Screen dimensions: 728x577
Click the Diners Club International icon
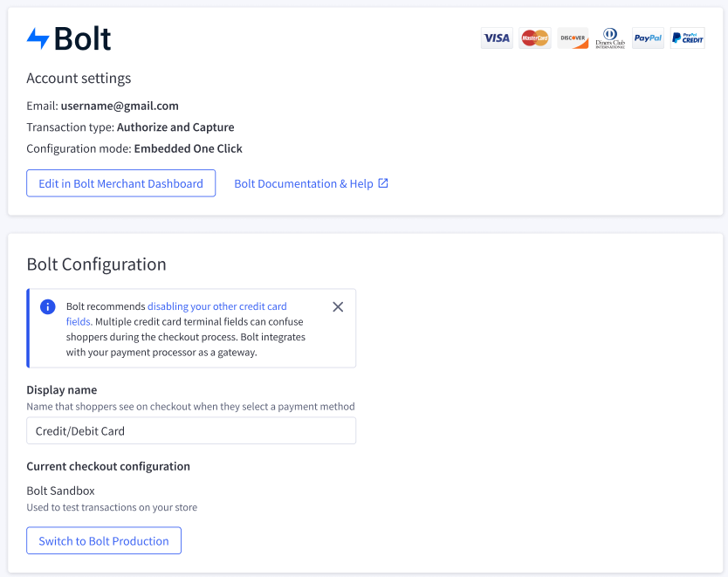[610, 38]
